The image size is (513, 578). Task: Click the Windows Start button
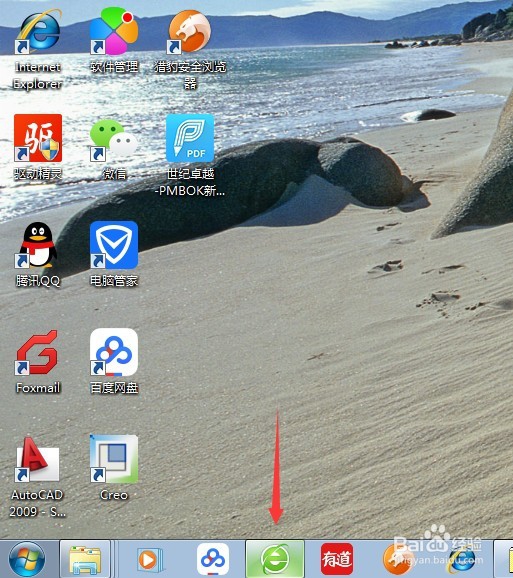pyautogui.click(x=27, y=560)
